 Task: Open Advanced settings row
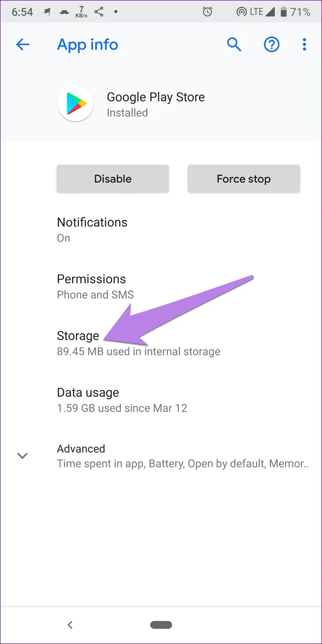[x=182, y=456]
